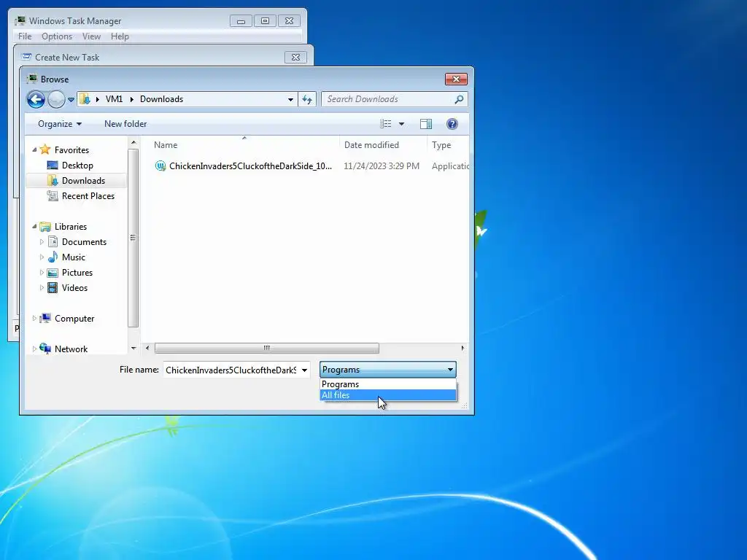Click the navigation pane vertical scrollbar thumb
The image size is (747, 560).
click(x=133, y=238)
